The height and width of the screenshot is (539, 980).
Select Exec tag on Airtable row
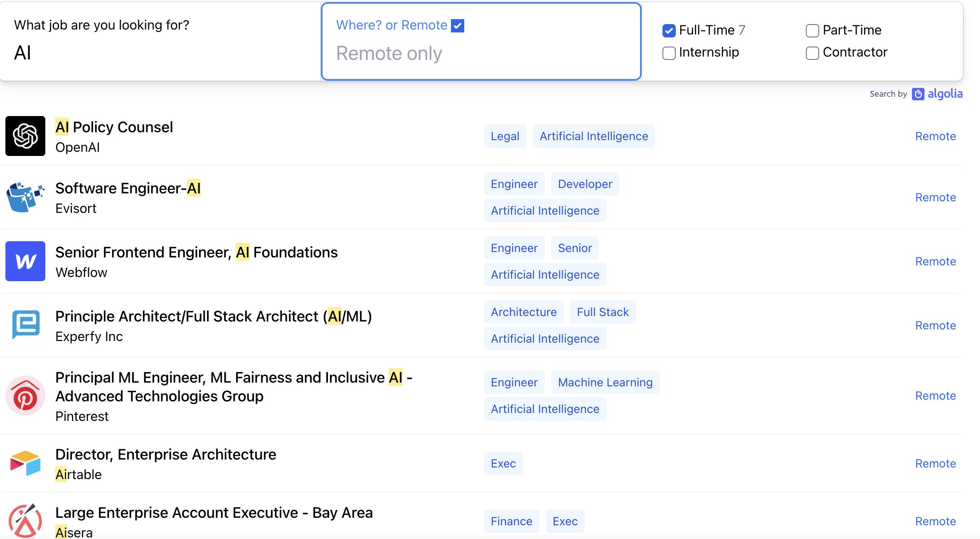pos(503,463)
